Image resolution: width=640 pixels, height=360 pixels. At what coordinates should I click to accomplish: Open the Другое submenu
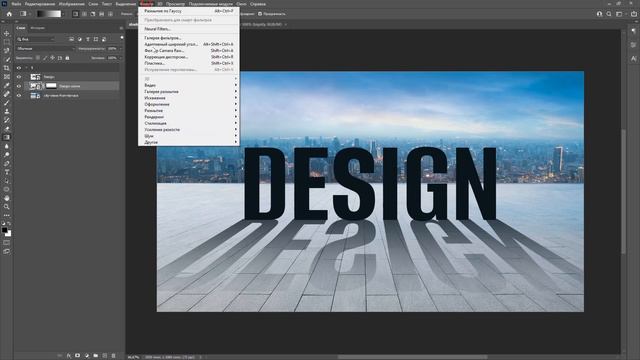(189, 142)
